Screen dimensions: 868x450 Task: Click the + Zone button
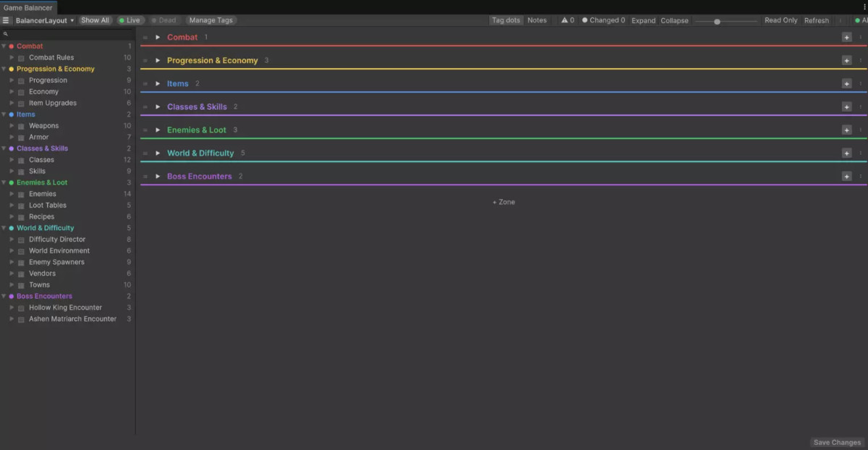[503, 202]
